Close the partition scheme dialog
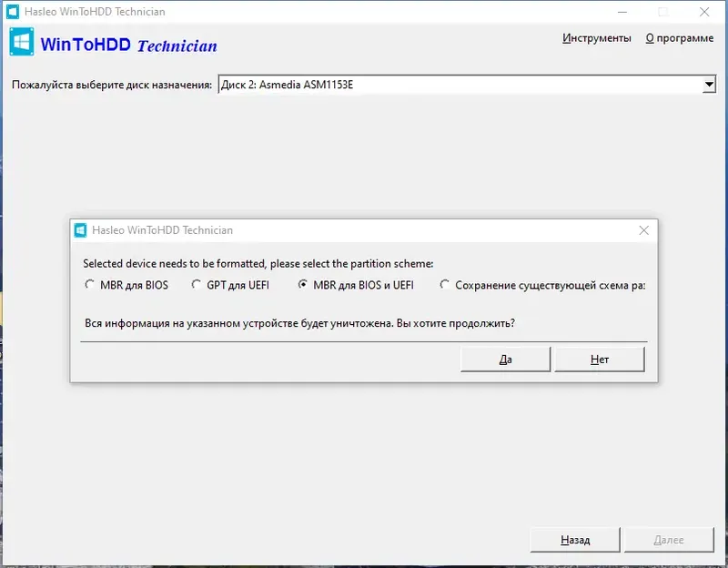728x568 pixels. pos(643,230)
